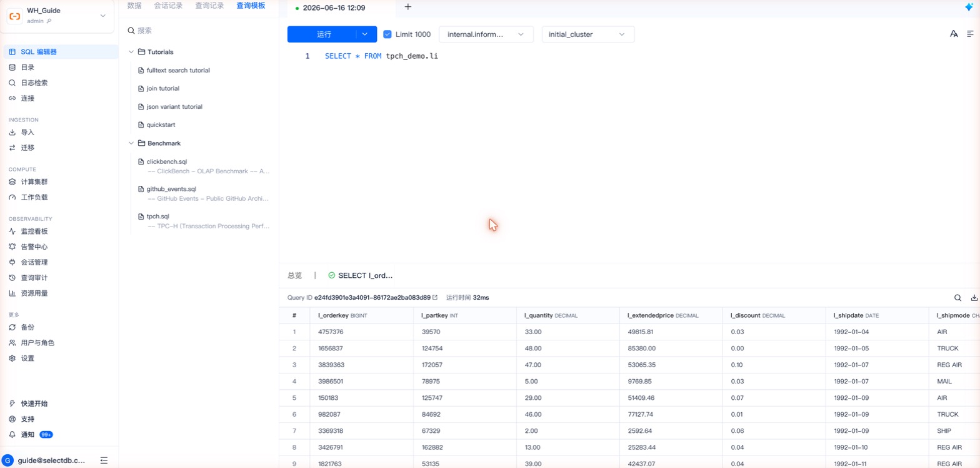Add a new query tab with plus
The image size is (980, 468).
pyautogui.click(x=408, y=7)
